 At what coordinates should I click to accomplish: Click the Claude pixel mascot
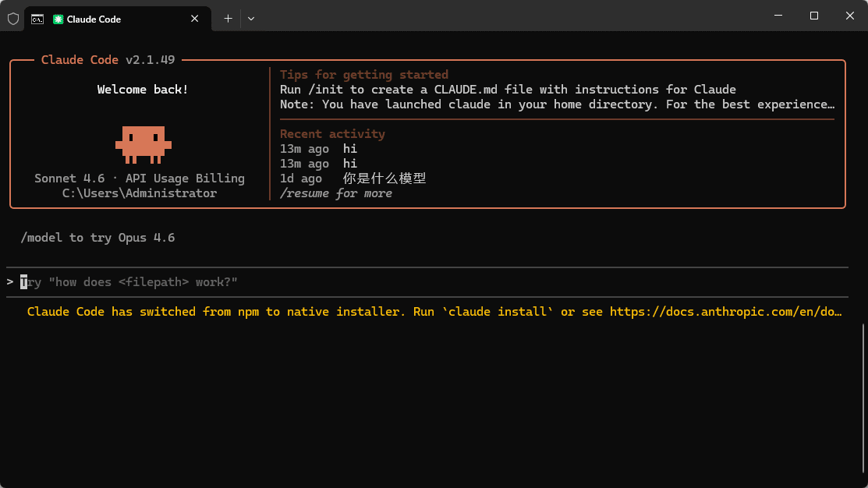143,144
